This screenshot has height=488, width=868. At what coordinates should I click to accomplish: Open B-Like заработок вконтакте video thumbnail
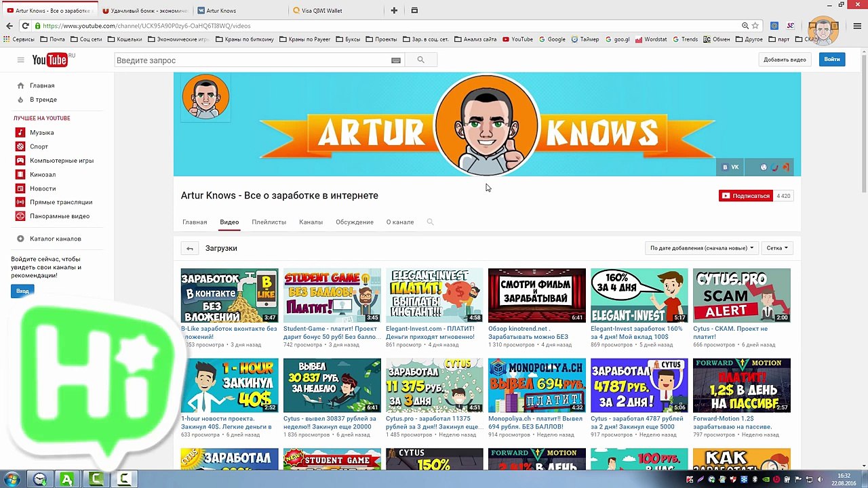click(229, 296)
